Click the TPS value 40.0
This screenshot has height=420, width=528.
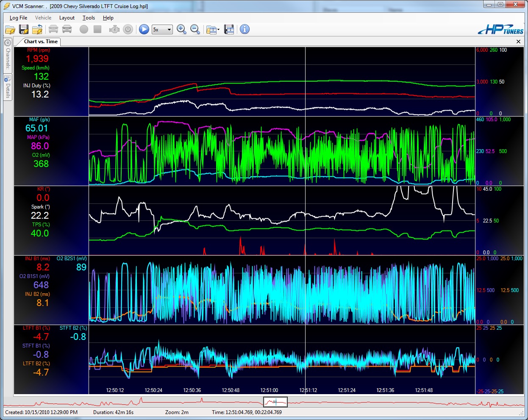(x=40, y=234)
